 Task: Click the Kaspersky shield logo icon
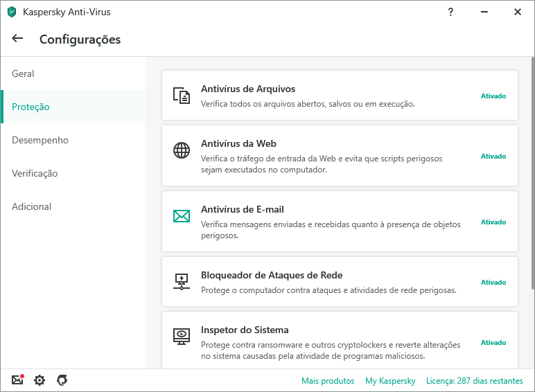coord(12,12)
